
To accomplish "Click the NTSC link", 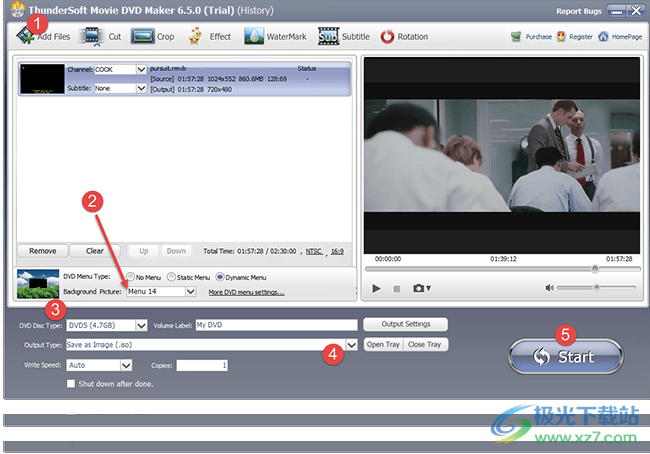I will click(x=314, y=251).
